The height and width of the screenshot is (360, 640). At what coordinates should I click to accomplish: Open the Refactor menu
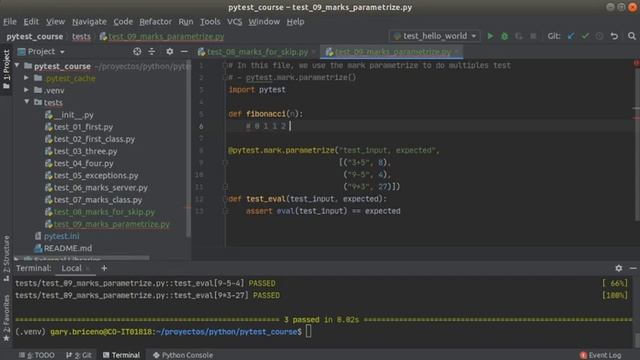[x=155, y=22]
